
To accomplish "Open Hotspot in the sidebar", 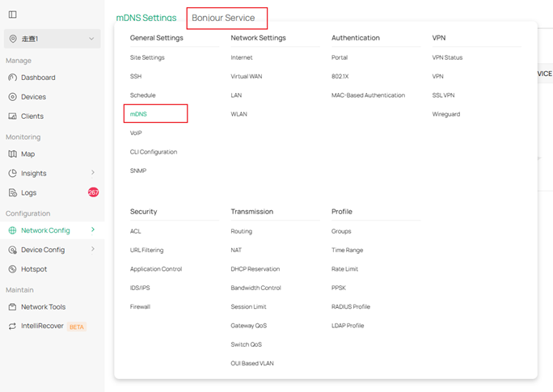I will pyautogui.click(x=34, y=269).
